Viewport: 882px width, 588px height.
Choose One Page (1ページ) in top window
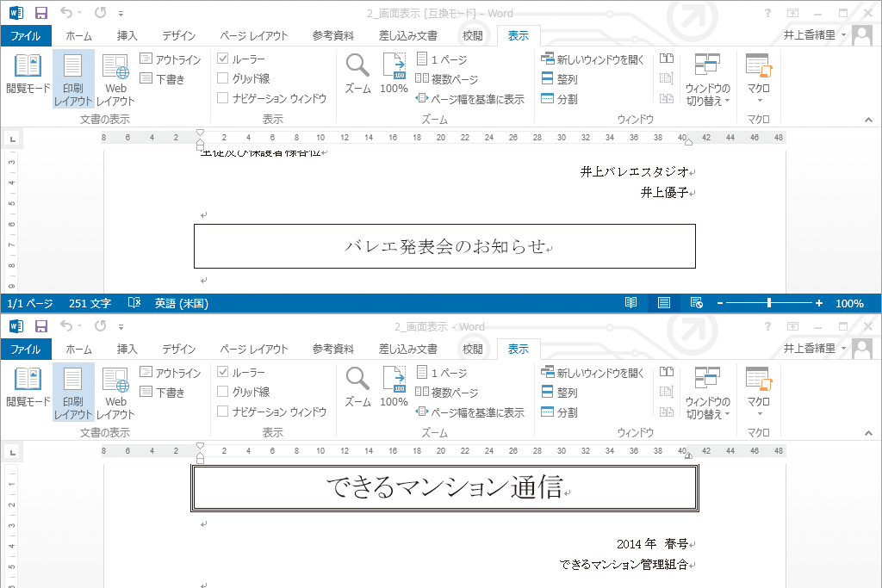[442, 59]
